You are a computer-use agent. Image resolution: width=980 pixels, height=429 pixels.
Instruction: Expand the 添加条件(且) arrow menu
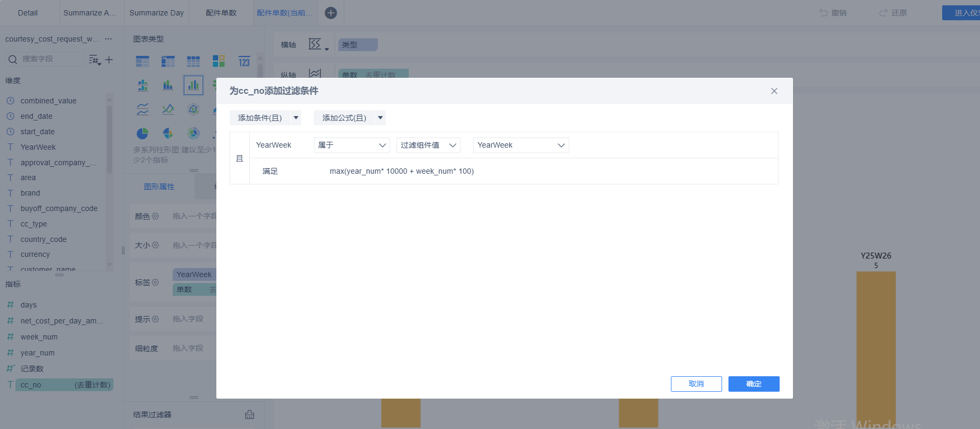[x=296, y=118]
